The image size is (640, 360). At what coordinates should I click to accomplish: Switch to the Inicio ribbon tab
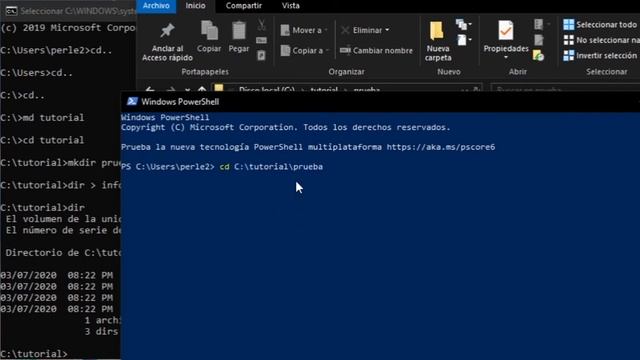pyautogui.click(x=196, y=6)
